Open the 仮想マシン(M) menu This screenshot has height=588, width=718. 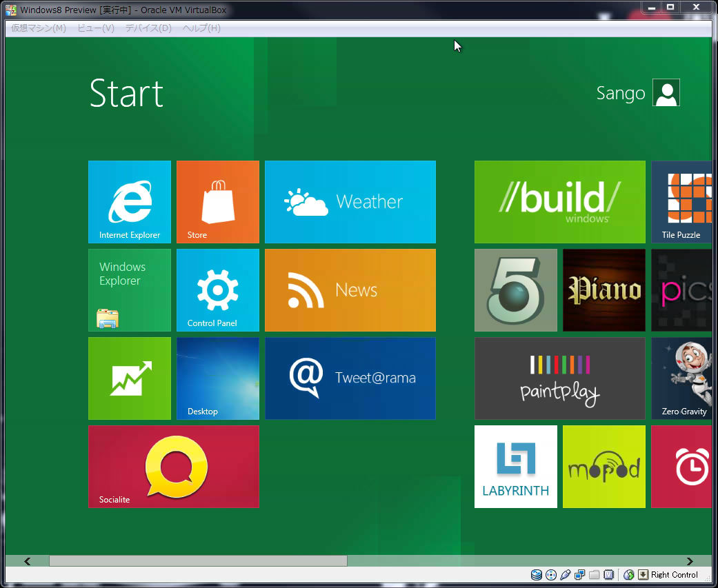click(39, 28)
